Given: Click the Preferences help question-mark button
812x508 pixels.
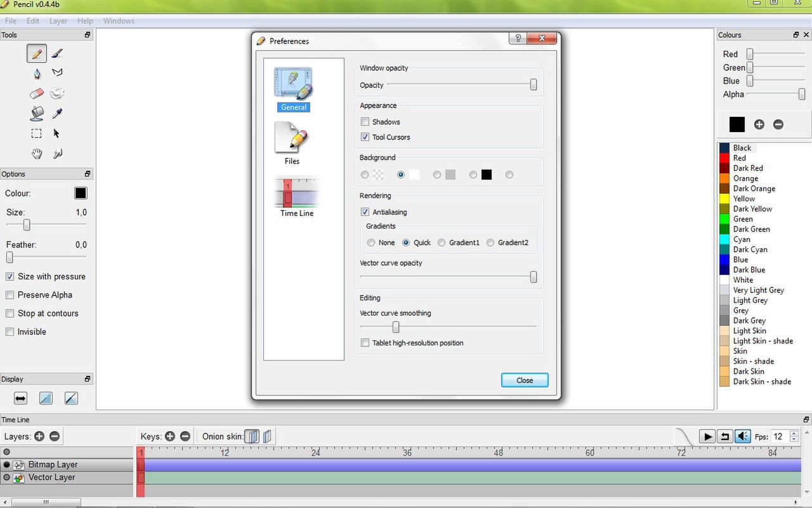Looking at the screenshot, I should pyautogui.click(x=518, y=38).
